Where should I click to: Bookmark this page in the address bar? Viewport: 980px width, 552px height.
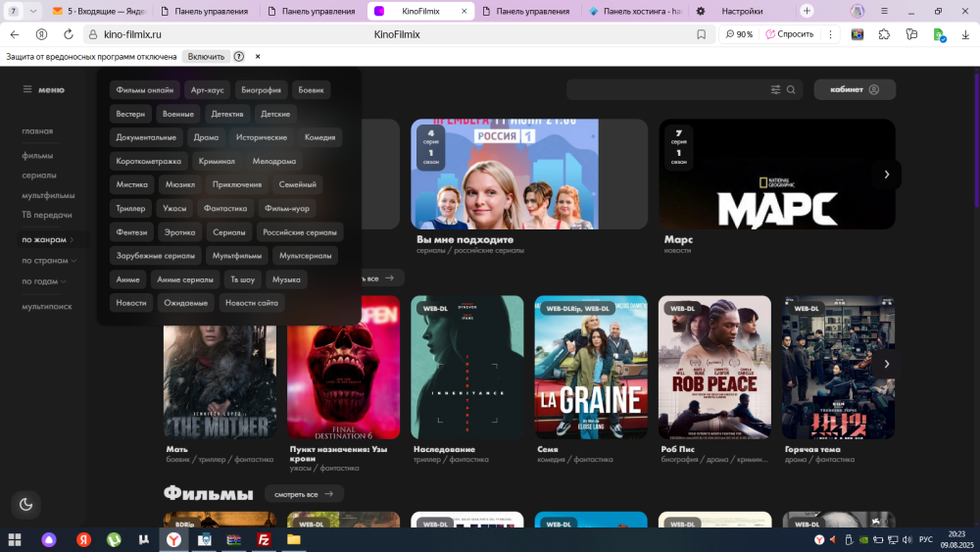coord(701,34)
